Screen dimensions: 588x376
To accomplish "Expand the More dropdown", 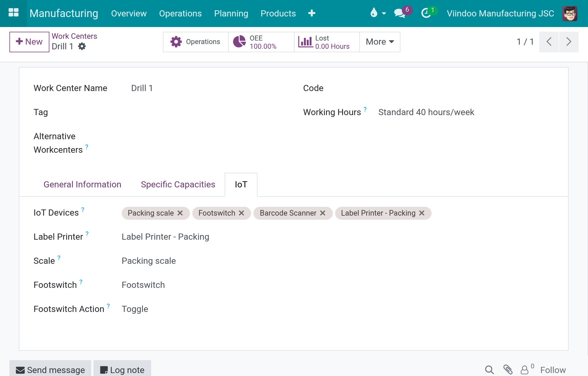I will point(380,42).
